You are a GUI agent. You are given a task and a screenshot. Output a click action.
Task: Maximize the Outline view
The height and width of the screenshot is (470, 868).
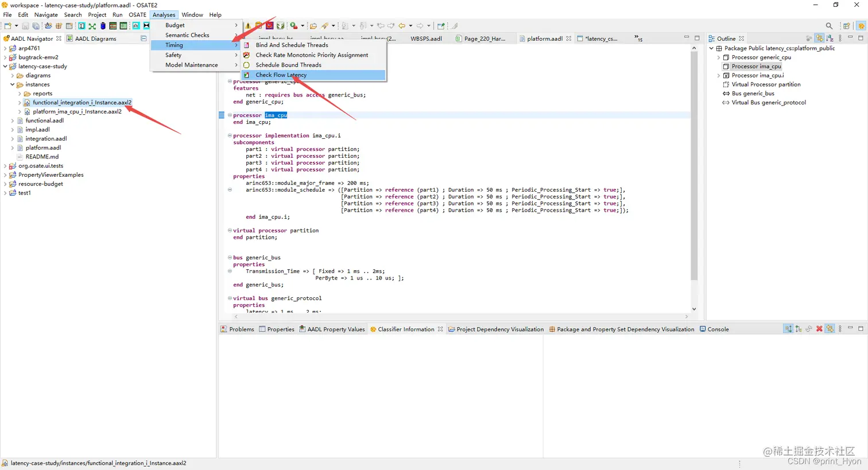pyautogui.click(x=861, y=38)
